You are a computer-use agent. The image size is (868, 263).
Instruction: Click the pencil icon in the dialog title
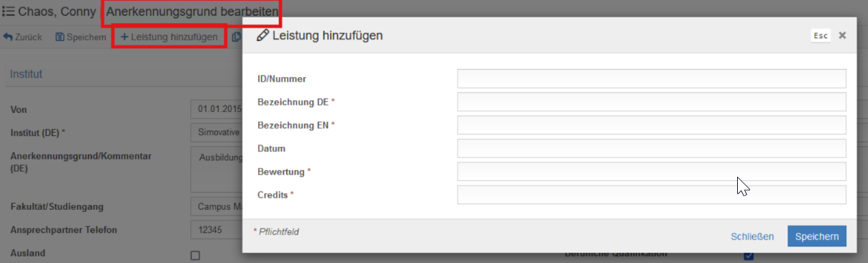(262, 35)
